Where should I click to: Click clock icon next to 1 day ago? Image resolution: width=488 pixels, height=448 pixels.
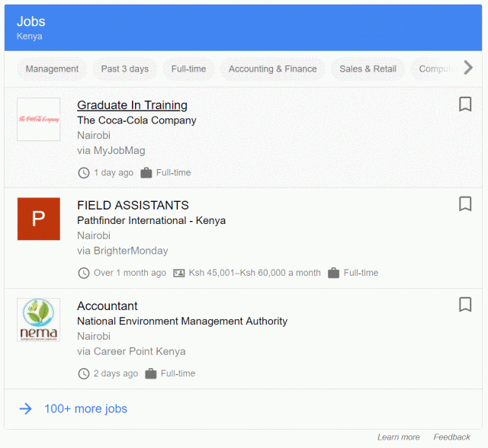(x=84, y=173)
